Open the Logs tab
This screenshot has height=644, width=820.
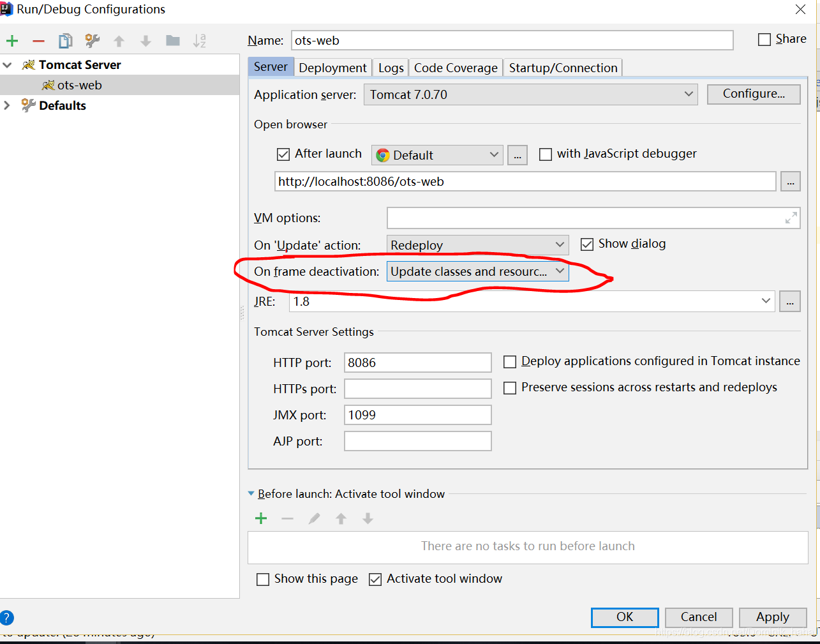(391, 68)
